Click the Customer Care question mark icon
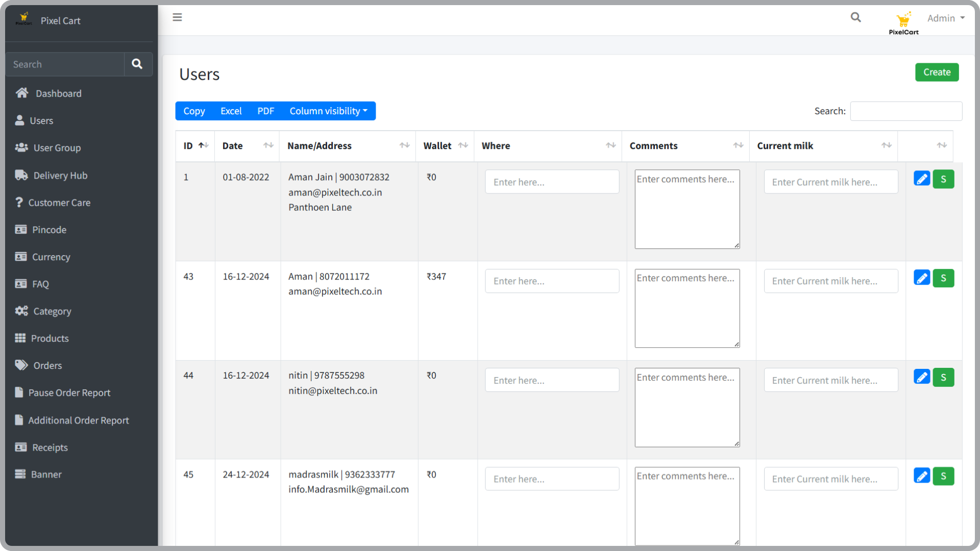This screenshot has height=551, width=980. [19, 202]
